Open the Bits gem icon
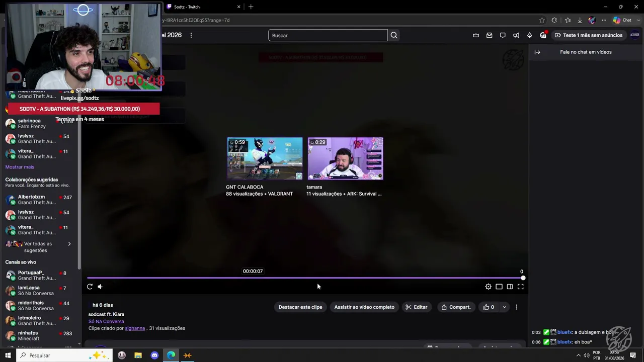The height and width of the screenshot is (362, 644). (529, 35)
